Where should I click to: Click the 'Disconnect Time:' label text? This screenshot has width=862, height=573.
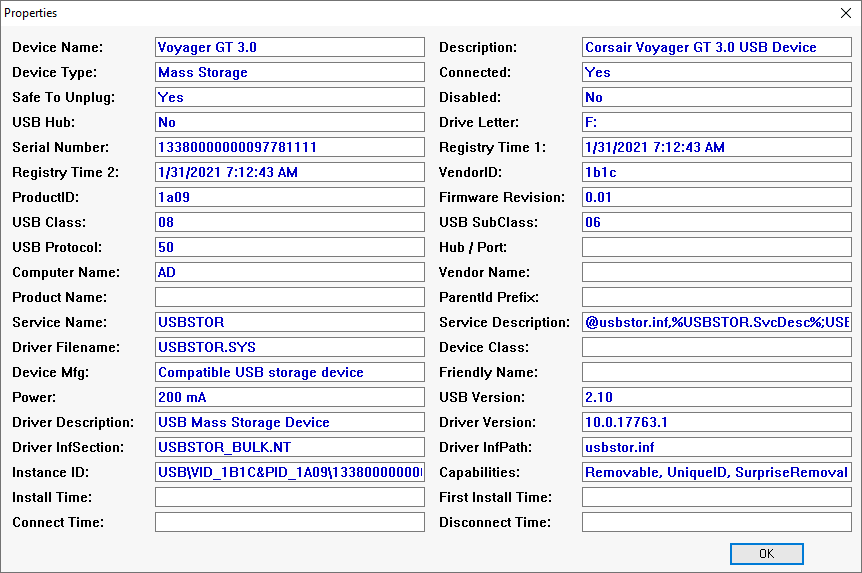(x=495, y=522)
